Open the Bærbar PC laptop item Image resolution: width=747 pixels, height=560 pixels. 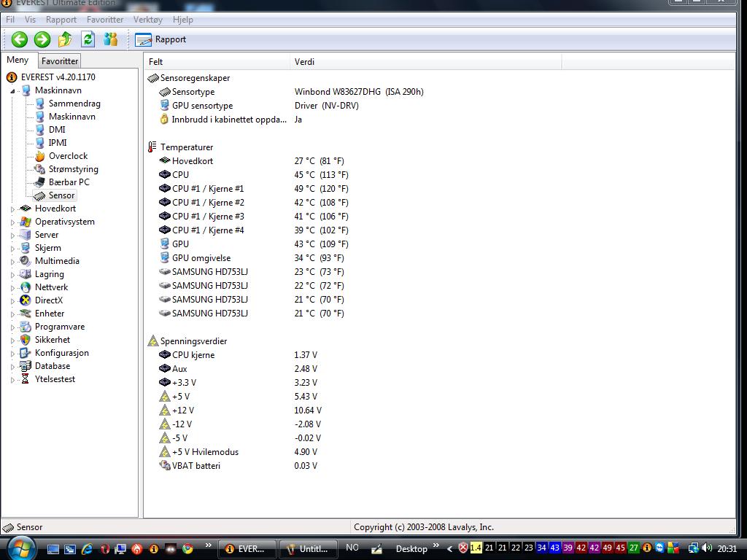pyautogui.click(x=69, y=182)
